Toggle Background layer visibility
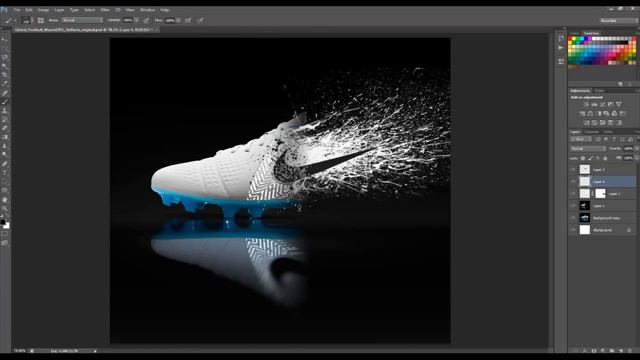 pyautogui.click(x=573, y=230)
